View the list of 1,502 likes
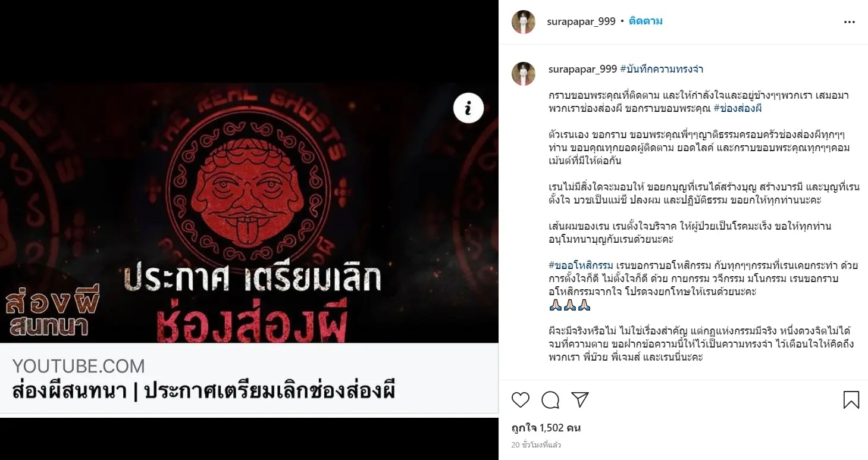Image resolution: width=868 pixels, height=460 pixels. click(x=546, y=428)
